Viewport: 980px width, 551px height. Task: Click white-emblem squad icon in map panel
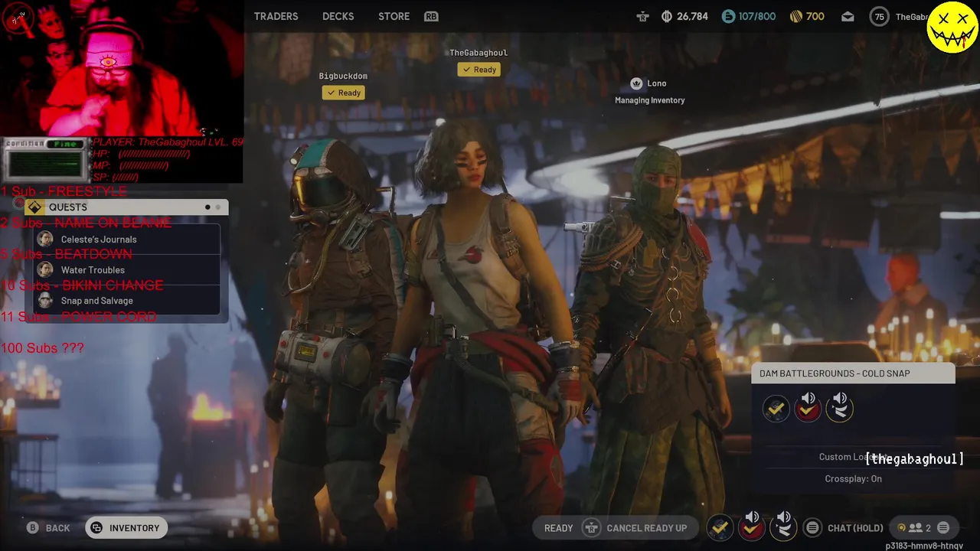coord(839,409)
